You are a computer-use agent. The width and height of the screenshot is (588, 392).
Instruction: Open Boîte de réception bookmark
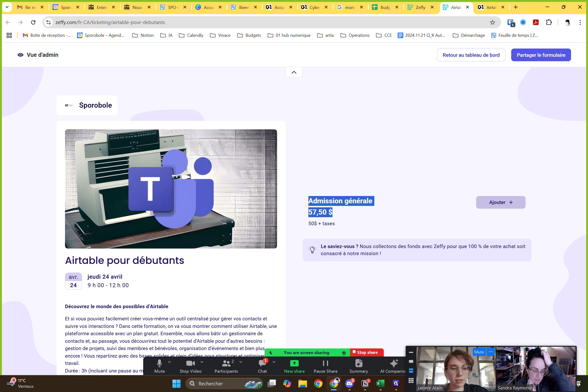(x=47, y=35)
